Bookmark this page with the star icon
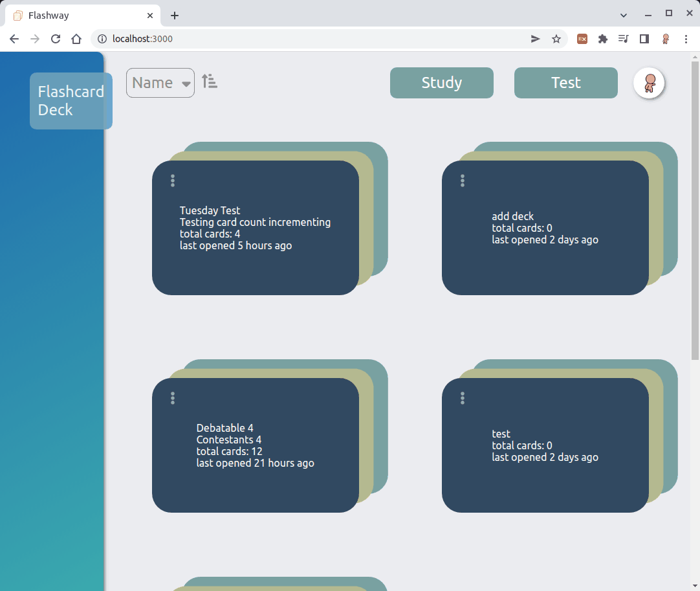 (556, 39)
